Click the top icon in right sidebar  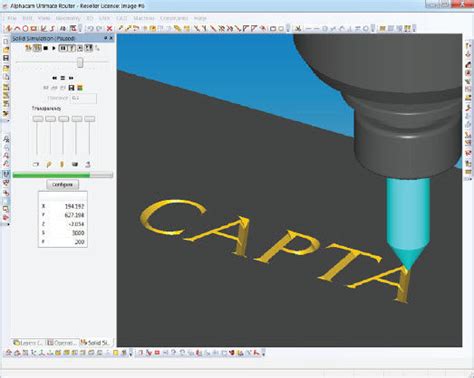(468, 45)
